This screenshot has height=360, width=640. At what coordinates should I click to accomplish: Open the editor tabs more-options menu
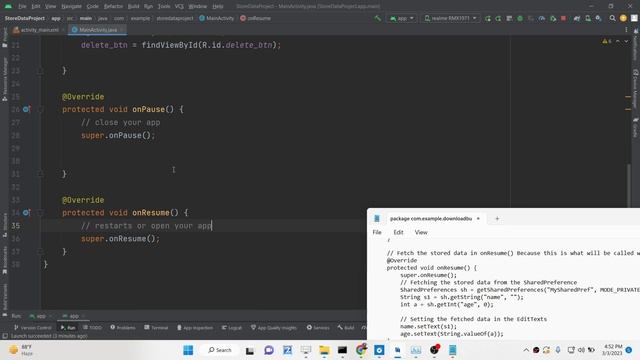627,30
